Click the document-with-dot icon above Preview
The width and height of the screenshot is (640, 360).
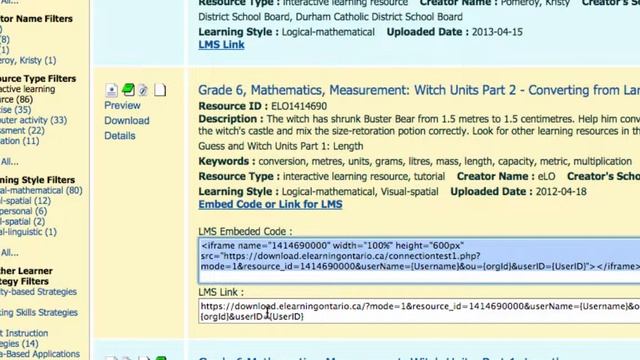click(111, 90)
